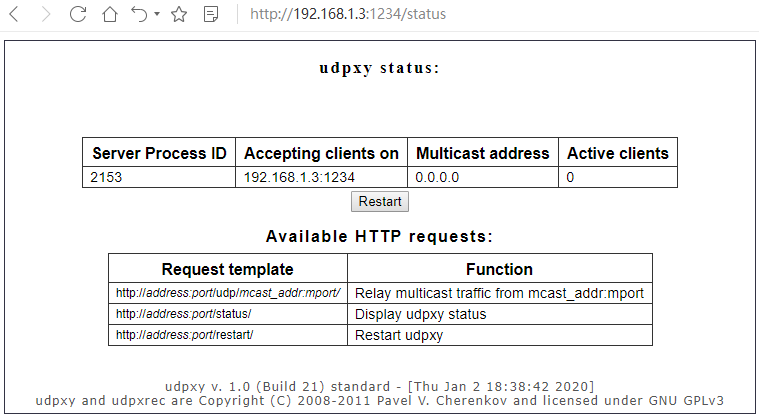Click the Accepting clients on header
The width and height of the screenshot is (759, 417).
pos(321,153)
